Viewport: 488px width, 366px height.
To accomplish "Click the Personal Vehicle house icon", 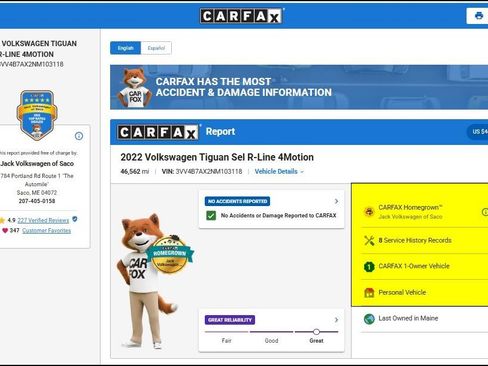I will (369, 293).
